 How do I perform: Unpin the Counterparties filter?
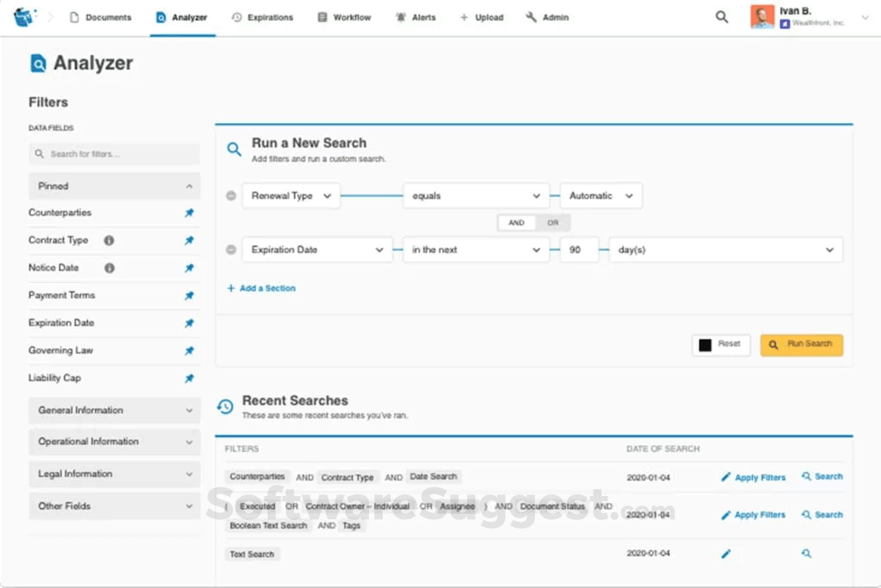[189, 212]
